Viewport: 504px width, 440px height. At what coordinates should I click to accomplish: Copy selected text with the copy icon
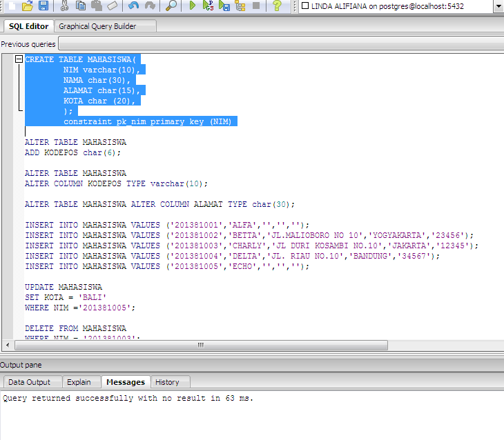coord(80,6)
